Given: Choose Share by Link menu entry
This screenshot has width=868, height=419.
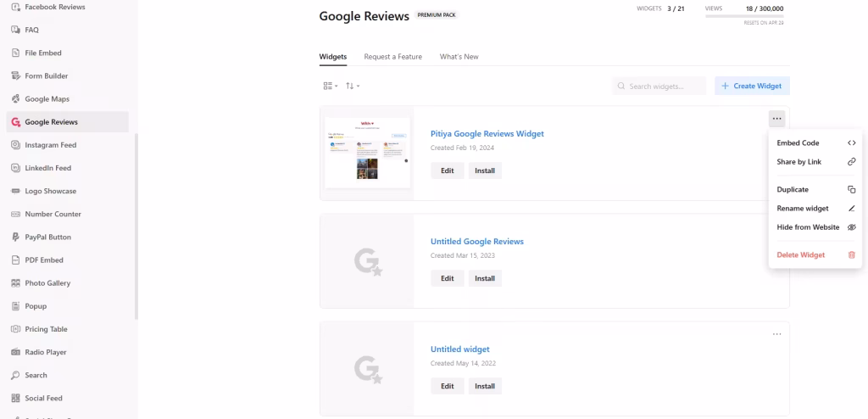Looking at the screenshot, I should (816, 162).
